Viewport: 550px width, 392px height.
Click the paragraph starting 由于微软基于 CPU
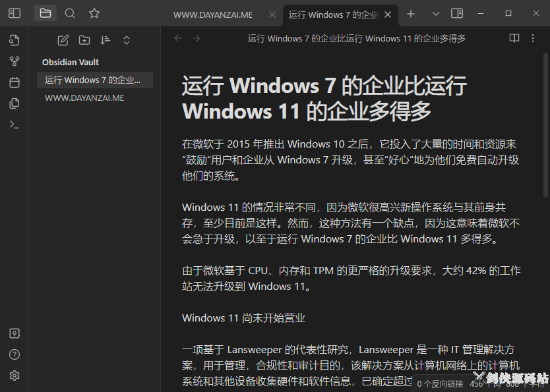(x=351, y=279)
